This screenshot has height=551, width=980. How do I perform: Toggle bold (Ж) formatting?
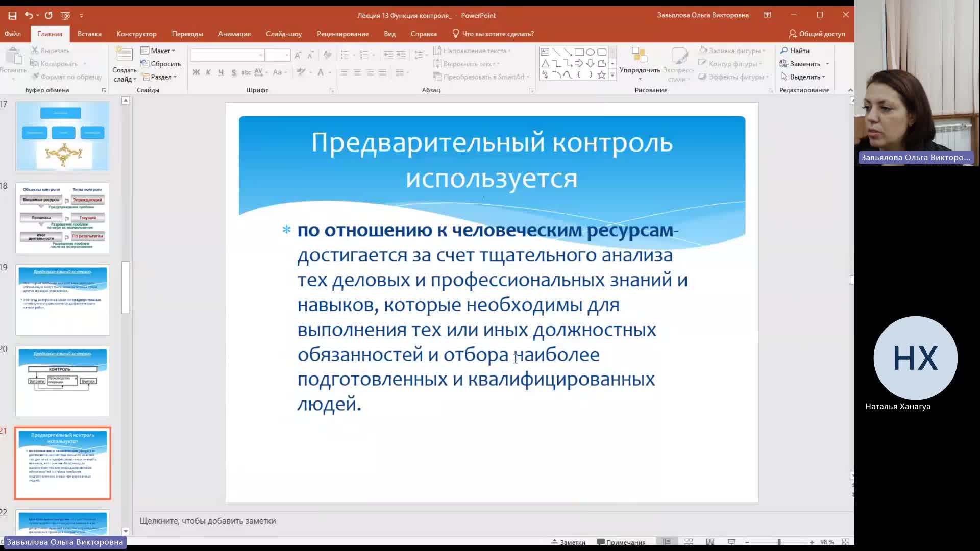(x=196, y=72)
